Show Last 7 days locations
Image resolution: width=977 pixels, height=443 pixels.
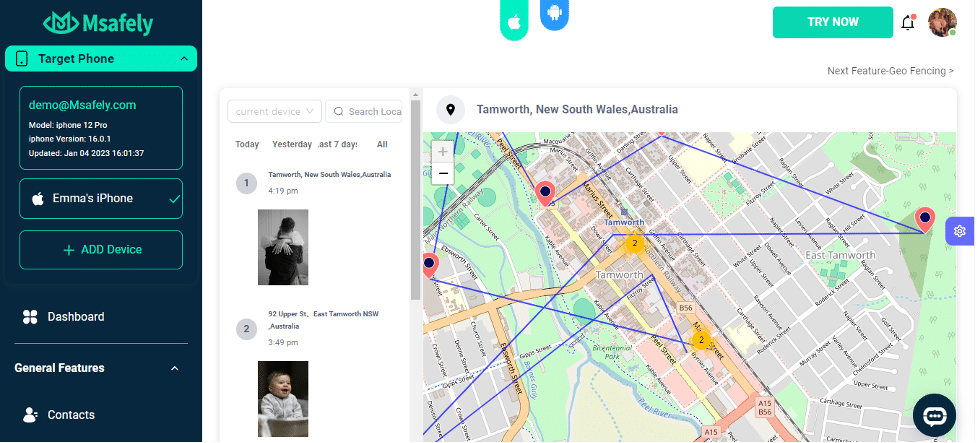pos(338,144)
